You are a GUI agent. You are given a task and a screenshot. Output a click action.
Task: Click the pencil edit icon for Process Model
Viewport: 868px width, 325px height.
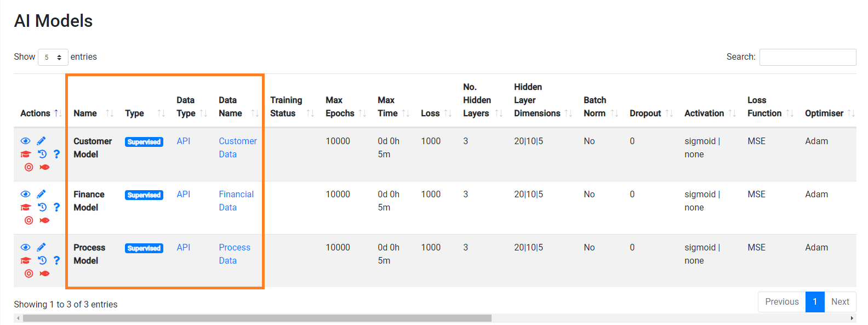(42, 247)
